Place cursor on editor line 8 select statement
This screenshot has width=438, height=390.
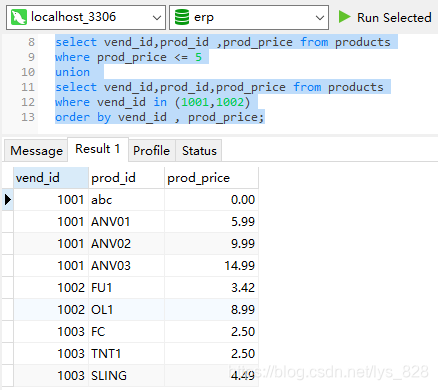coord(223,42)
